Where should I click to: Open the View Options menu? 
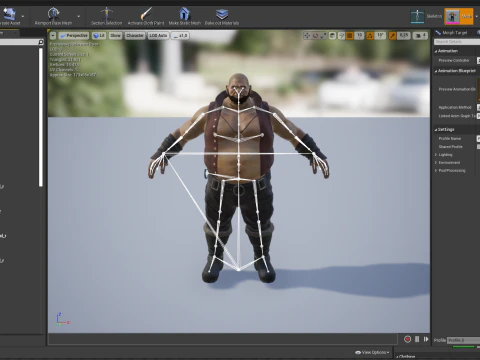click(x=372, y=352)
